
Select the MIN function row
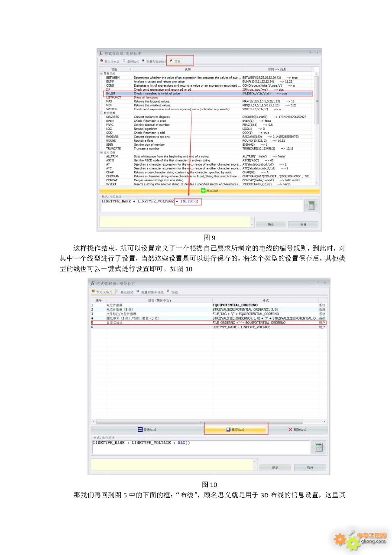[209, 105]
